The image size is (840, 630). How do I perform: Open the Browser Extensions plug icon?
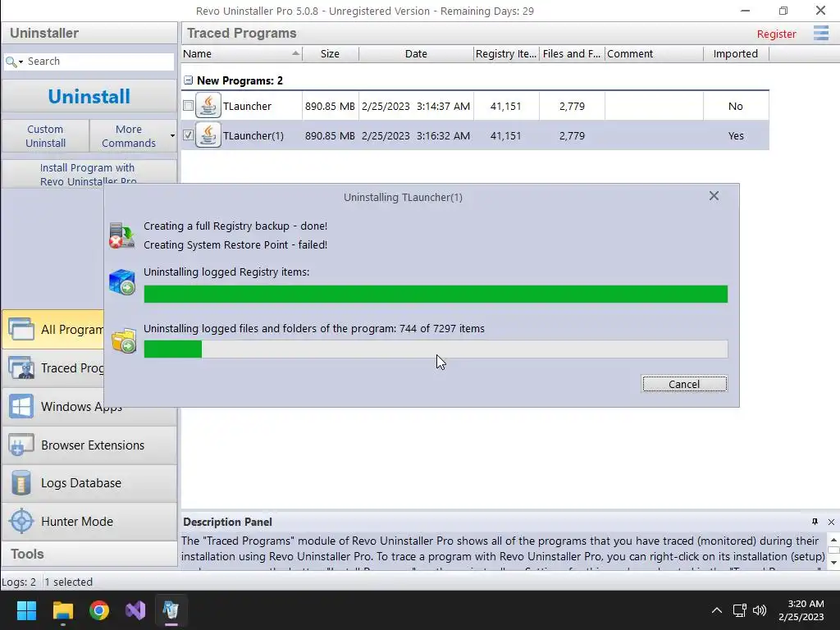21,445
